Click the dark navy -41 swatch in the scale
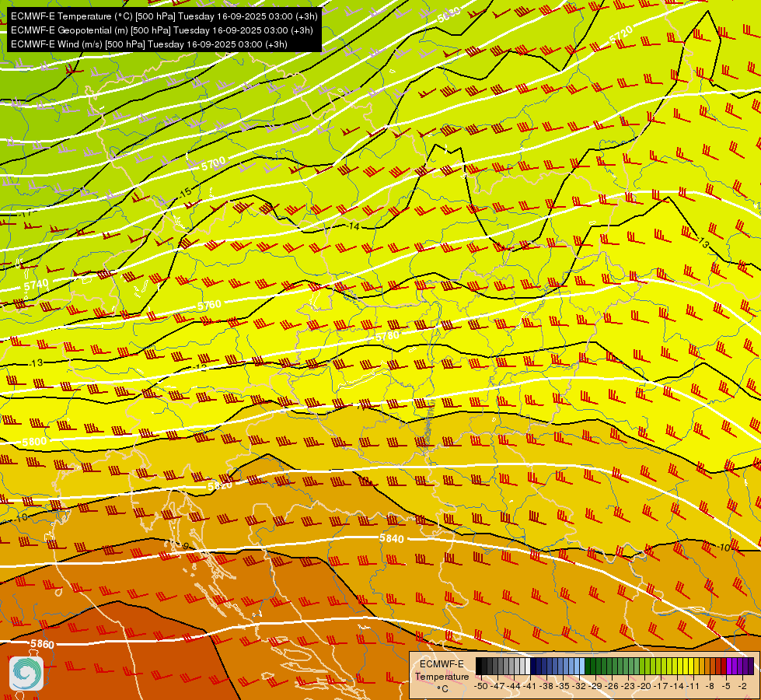The image size is (761, 700). point(533,666)
